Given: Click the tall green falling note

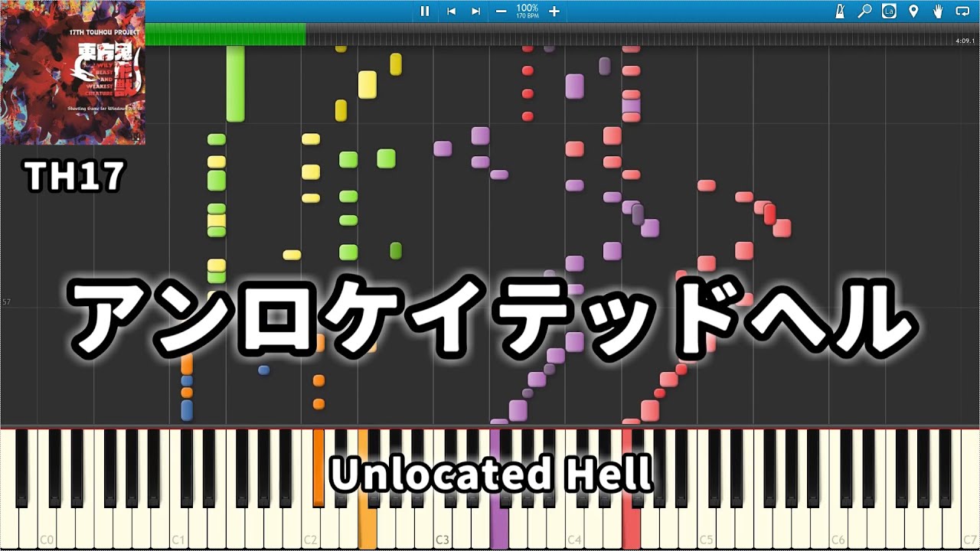Looking at the screenshot, I should [x=235, y=83].
